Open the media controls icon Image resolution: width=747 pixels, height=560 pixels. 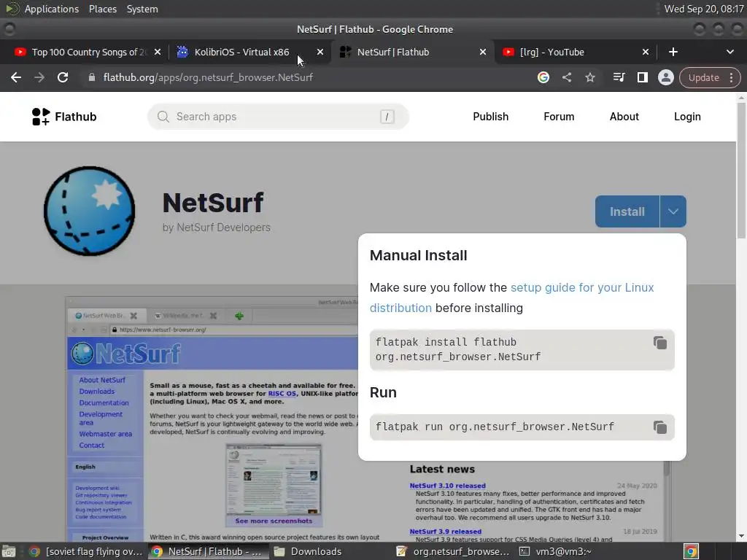(x=619, y=77)
